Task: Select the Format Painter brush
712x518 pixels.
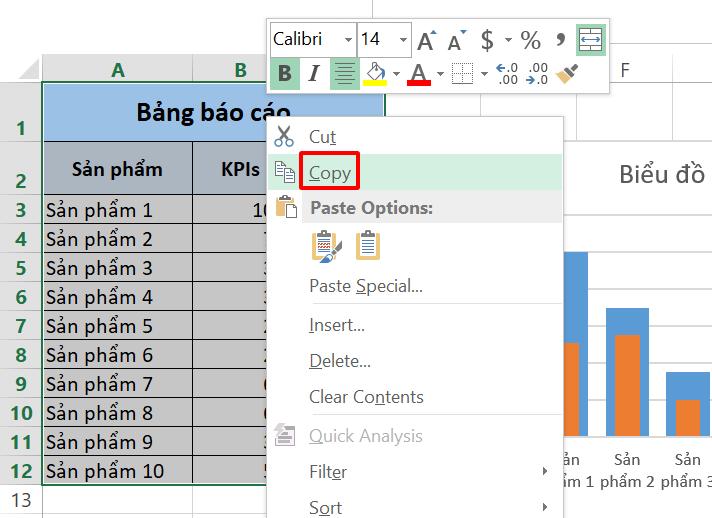Action: click(567, 74)
